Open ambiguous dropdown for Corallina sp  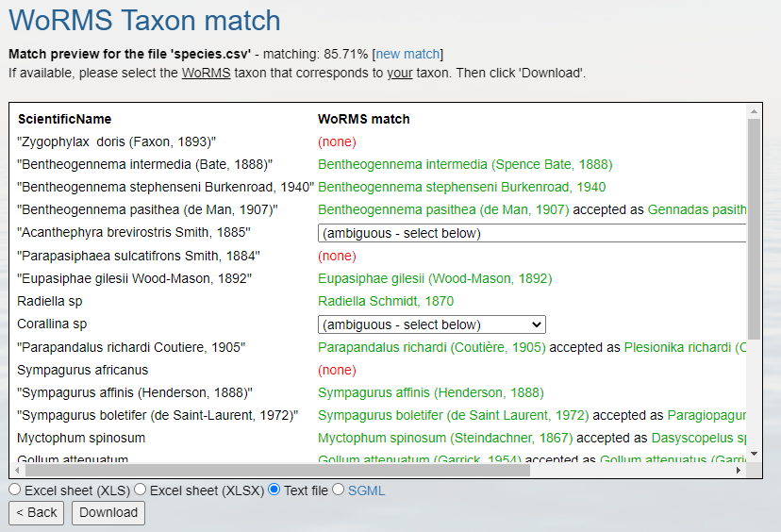[x=432, y=324]
